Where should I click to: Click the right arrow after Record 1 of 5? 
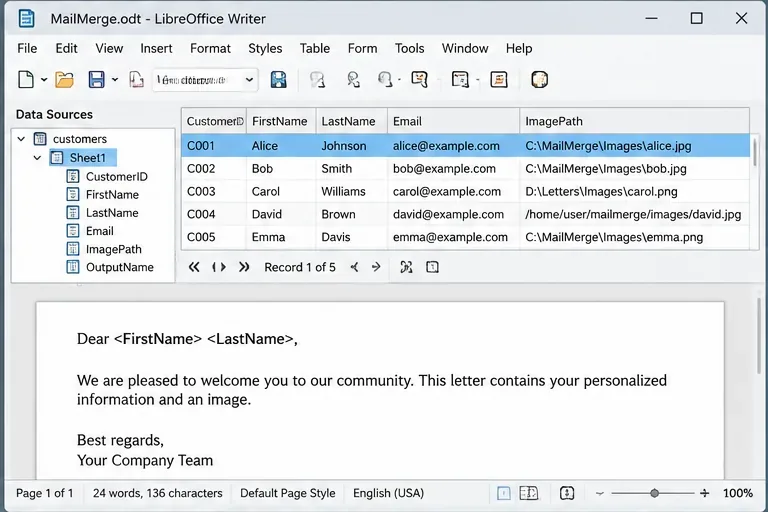pyautogui.click(x=376, y=267)
